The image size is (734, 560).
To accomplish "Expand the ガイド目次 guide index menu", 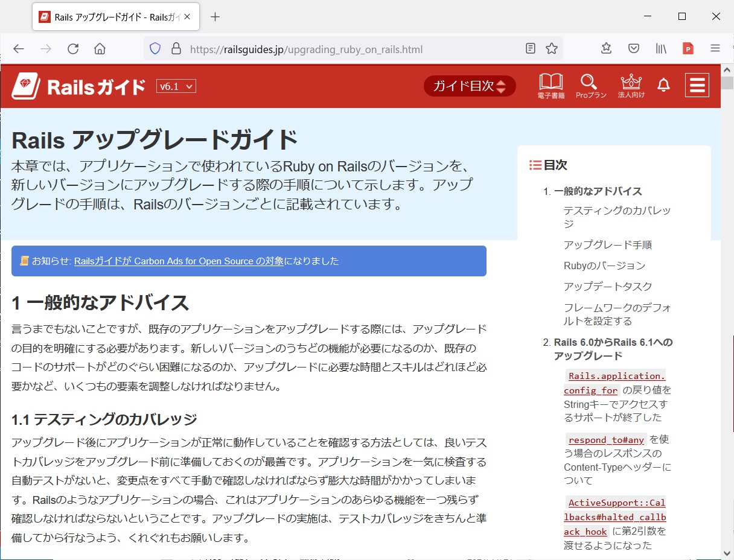I will [470, 86].
